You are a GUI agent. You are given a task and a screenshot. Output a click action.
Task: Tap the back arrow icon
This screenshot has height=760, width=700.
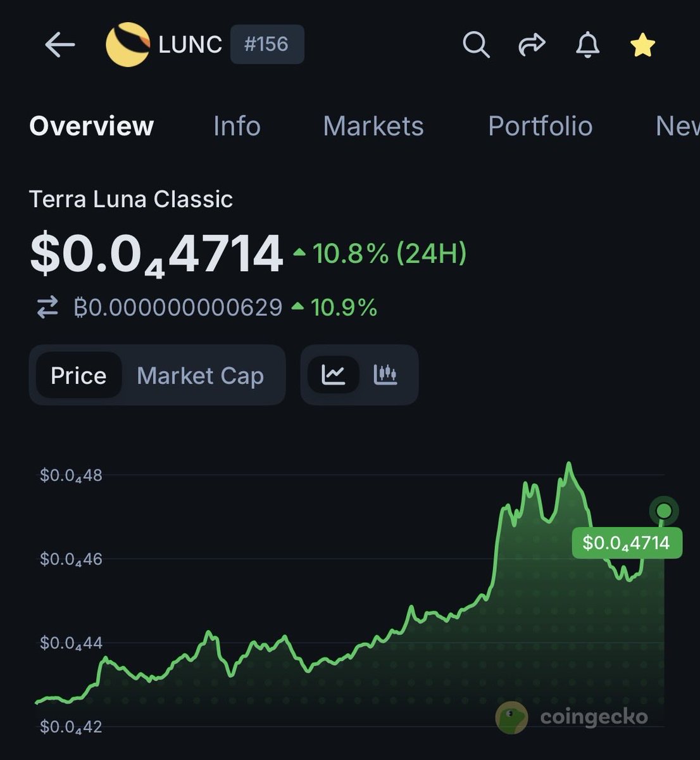pyautogui.click(x=60, y=45)
